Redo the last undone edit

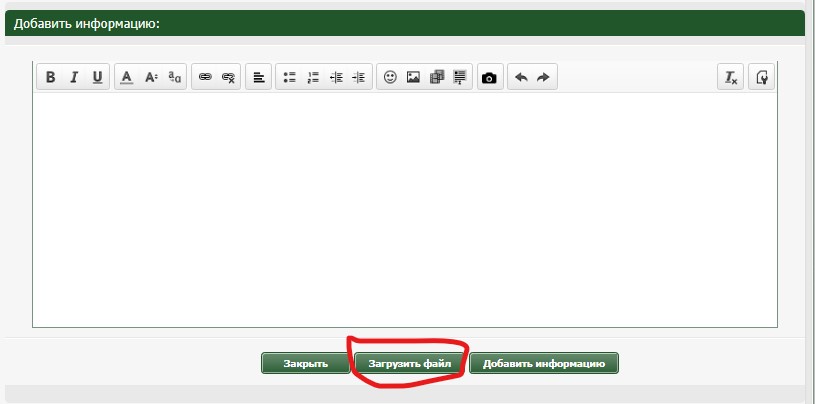(543, 77)
